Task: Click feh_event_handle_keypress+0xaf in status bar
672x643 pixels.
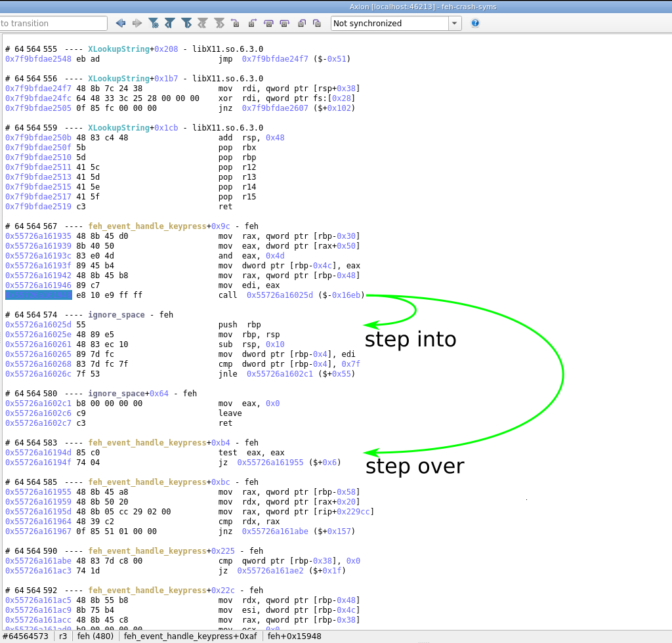Action: [x=190, y=636]
